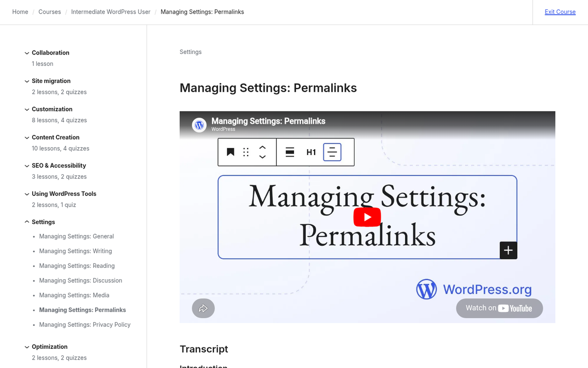Open the Intermediate WordPress User breadcrumb
The height and width of the screenshot is (368, 588).
click(110, 11)
